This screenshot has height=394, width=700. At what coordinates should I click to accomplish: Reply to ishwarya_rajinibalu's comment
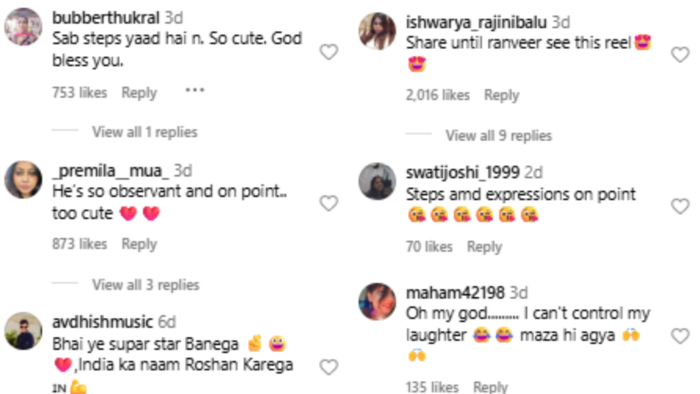[x=502, y=95]
